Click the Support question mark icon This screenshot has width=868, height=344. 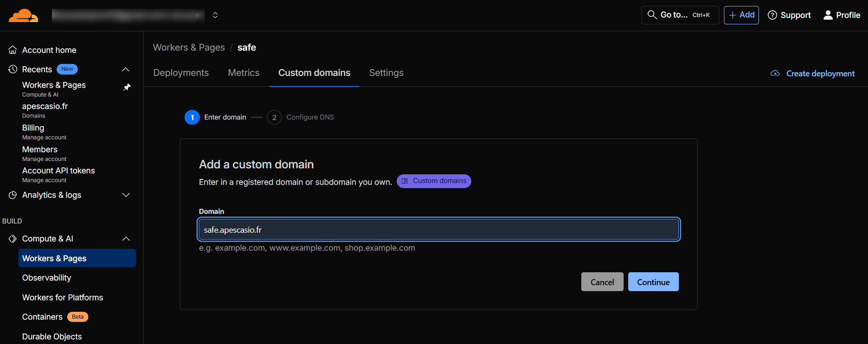pyautogui.click(x=772, y=15)
